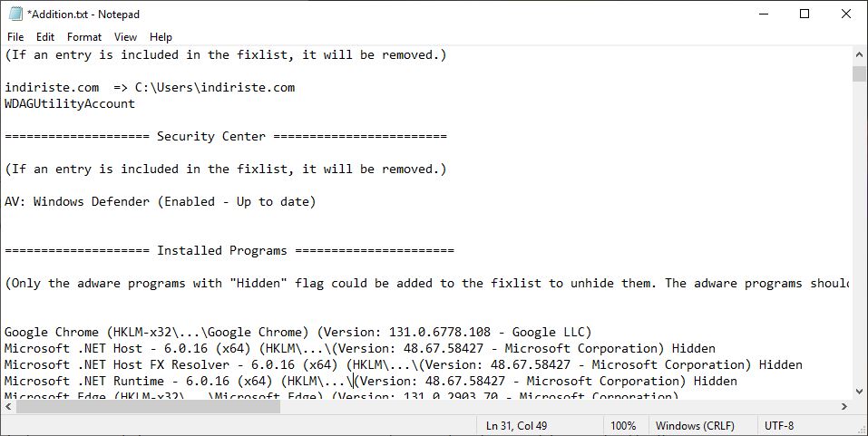Screen dimensions: 868x436
Task: Open the File menu
Action: 15,37
